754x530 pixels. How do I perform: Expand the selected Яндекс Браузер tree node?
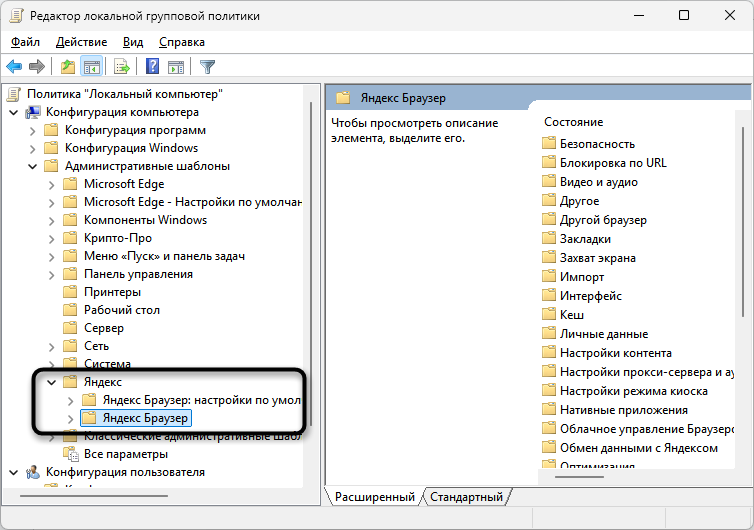[x=70, y=418]
